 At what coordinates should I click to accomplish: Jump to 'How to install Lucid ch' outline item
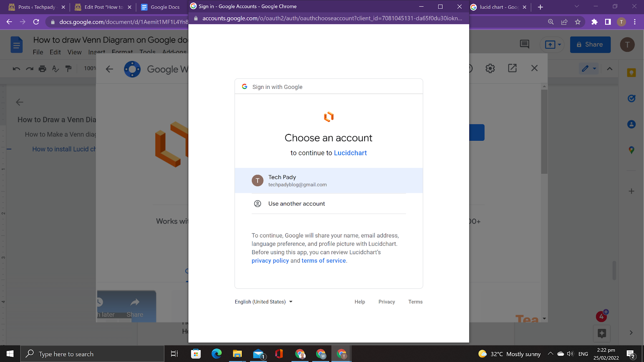tap(64, 149)
